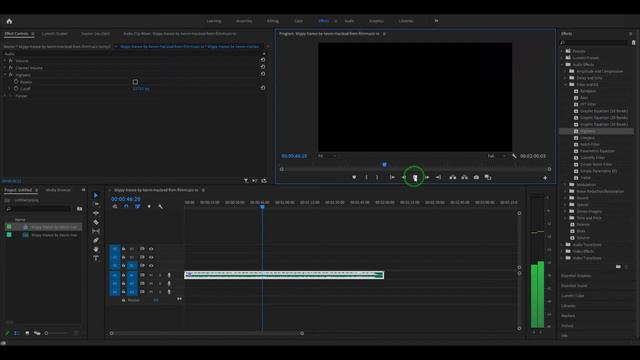Toggle V1 track output eye
This screenshot has height=360, width=640.
pos(151,266)
